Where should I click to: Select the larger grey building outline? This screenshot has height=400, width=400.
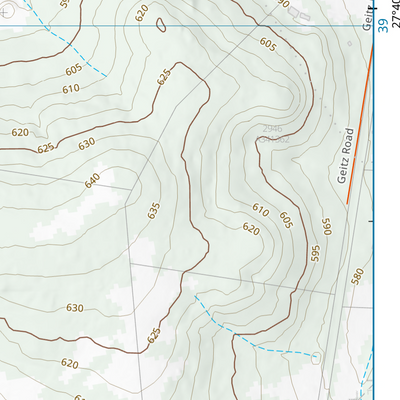pos(294,12)
